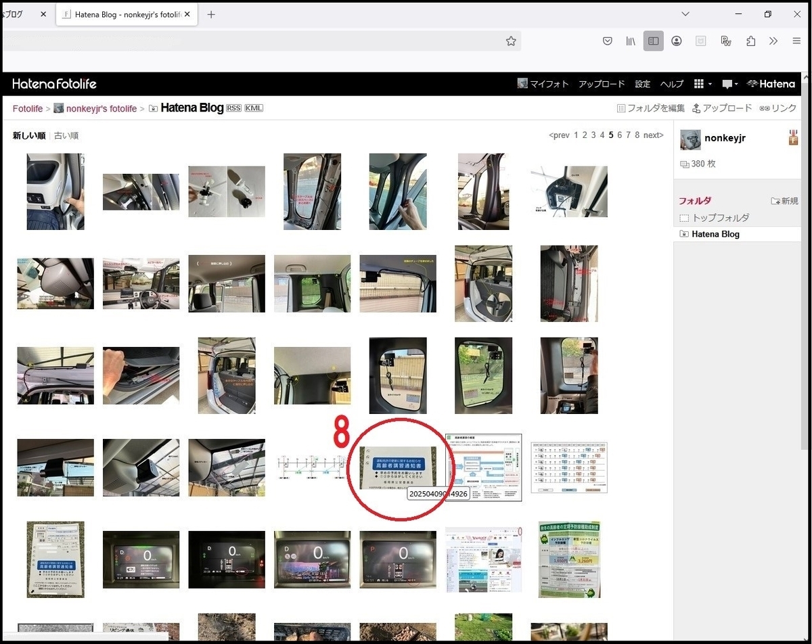
Task: Open a new browser tab with plus
Action: point(211,14)
